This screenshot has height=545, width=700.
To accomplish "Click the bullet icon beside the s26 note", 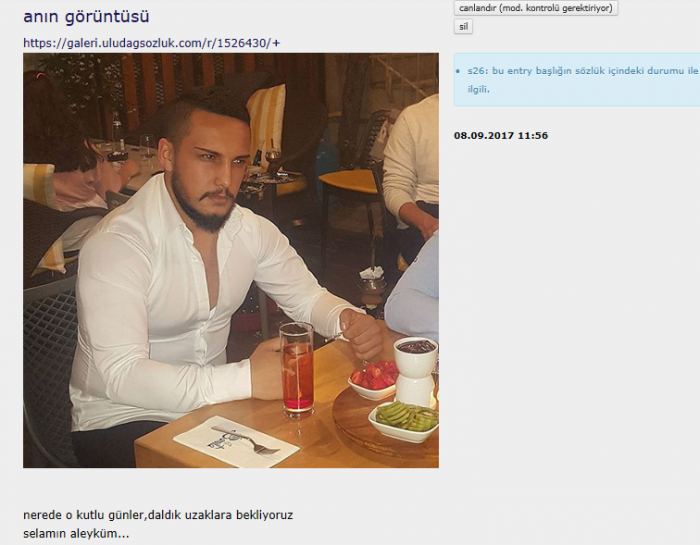I will pyautogui.click(x=458, y=71).
